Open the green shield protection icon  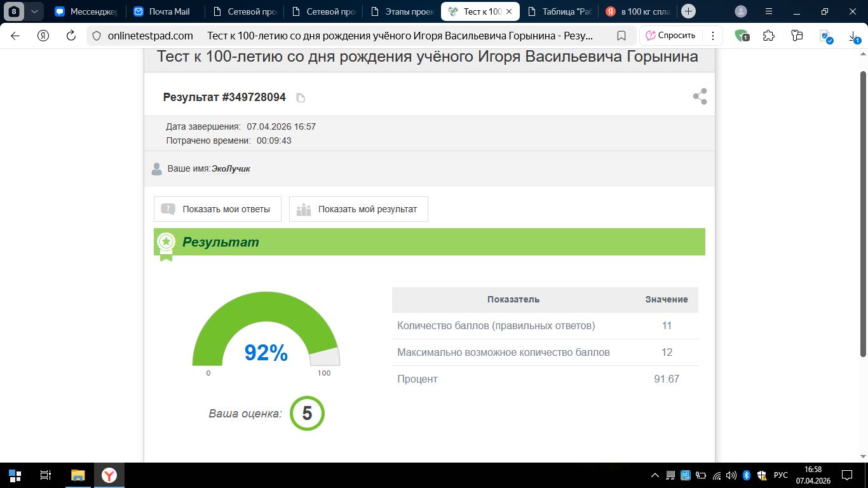click(x=741, y=36)
